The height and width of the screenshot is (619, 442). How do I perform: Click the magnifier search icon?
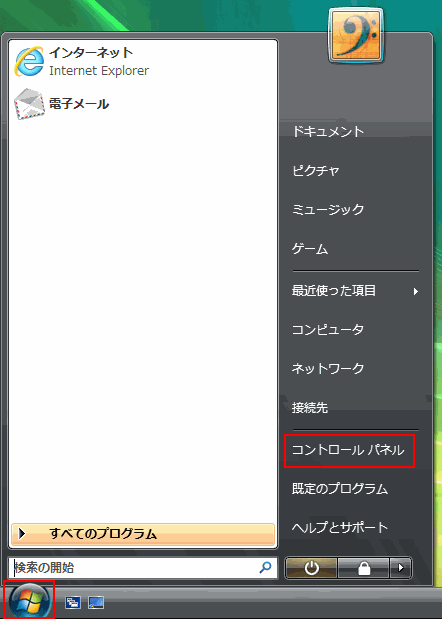click(x=265, y=568)
